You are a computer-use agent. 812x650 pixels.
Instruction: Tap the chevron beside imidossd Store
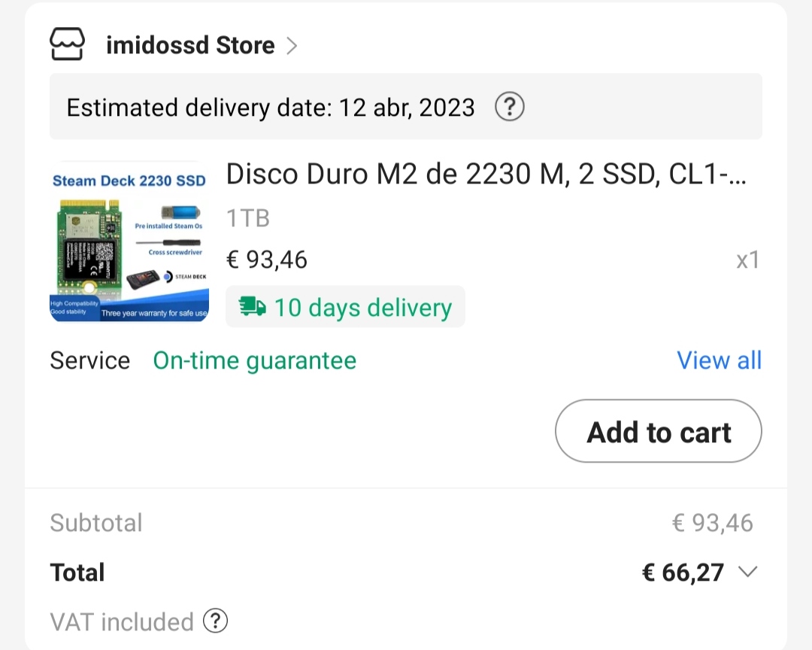pyautogui.click(x=292, y=47)
